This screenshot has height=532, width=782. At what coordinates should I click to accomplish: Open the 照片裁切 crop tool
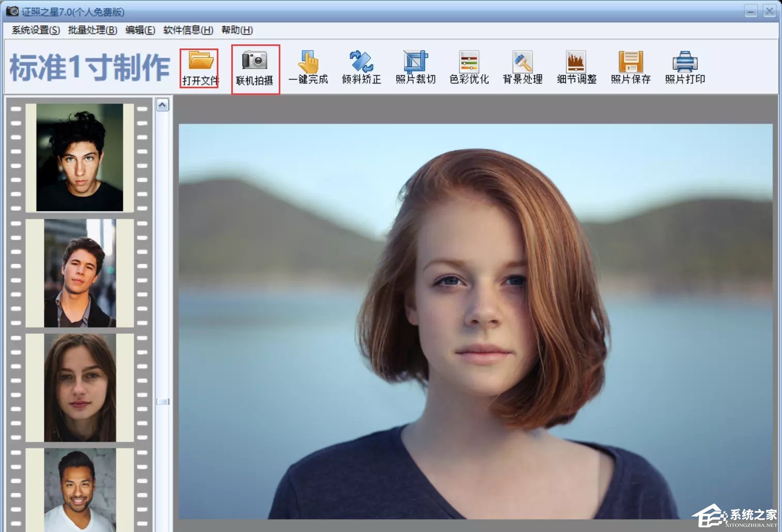[x=416, y=63]
